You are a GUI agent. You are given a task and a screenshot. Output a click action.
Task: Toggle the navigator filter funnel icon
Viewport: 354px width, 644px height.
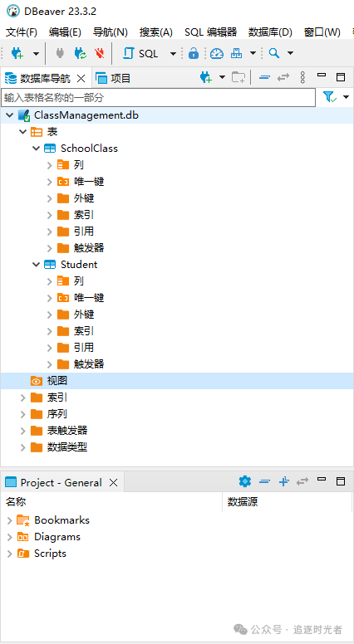[330, 97]
